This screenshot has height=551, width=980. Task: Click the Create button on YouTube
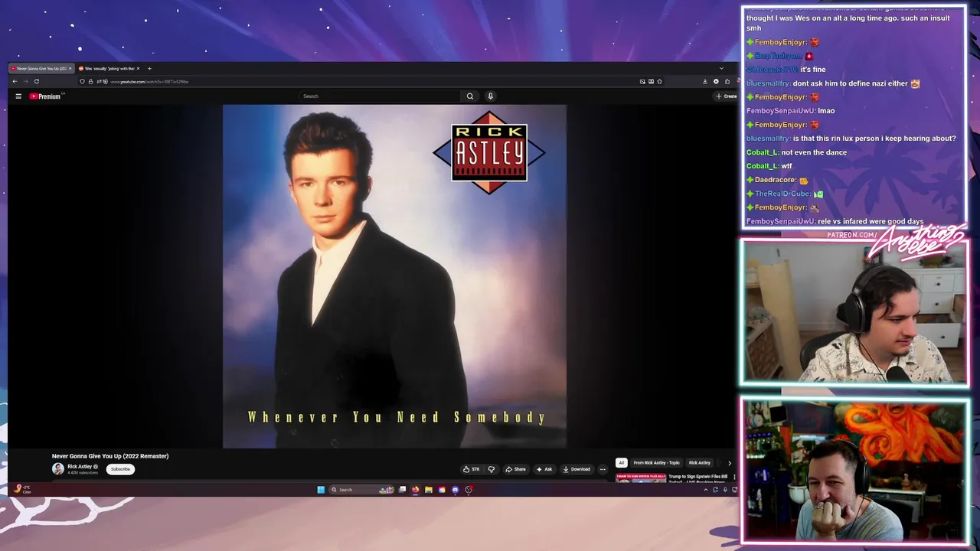coord(726,96)
